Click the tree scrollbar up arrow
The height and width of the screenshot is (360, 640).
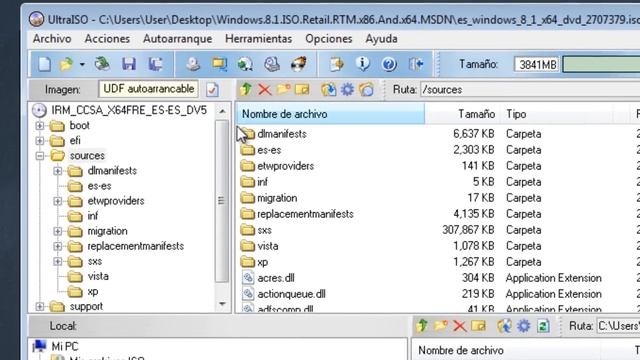tap(222, 111)
